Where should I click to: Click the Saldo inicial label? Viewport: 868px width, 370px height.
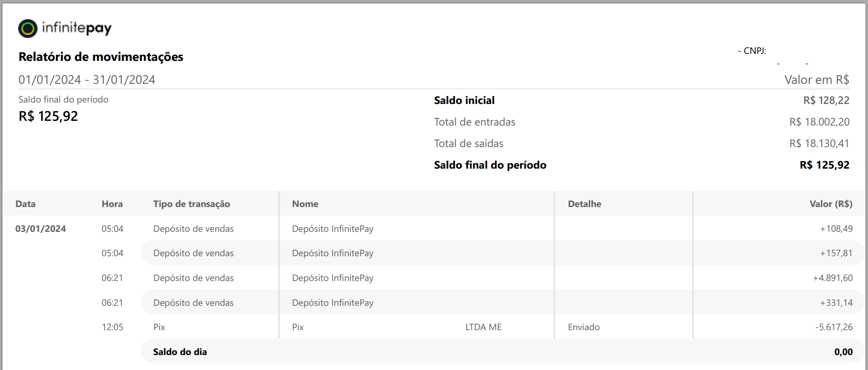pyautogui.click(x=464, y=100)
